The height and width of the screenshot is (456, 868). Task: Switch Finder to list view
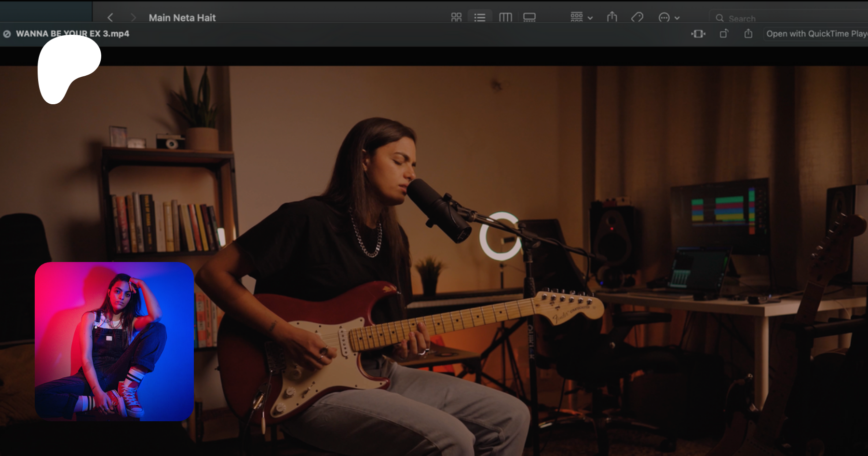(479, 17)
